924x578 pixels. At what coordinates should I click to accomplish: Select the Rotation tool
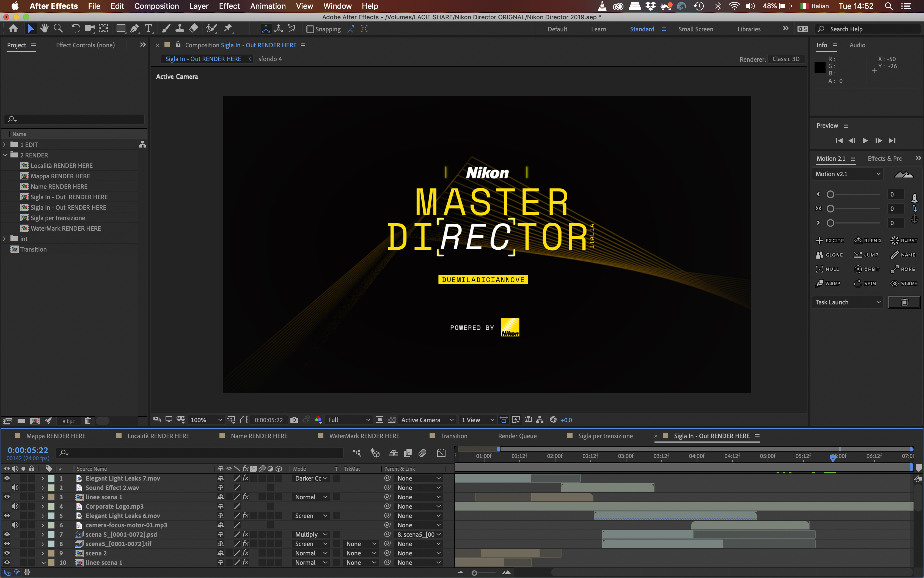coord(75,29)
